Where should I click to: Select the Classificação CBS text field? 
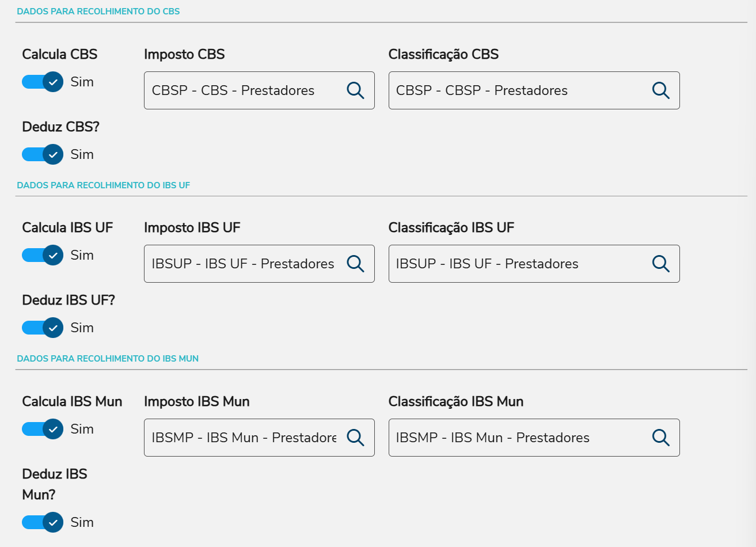(x=518, y=90)
